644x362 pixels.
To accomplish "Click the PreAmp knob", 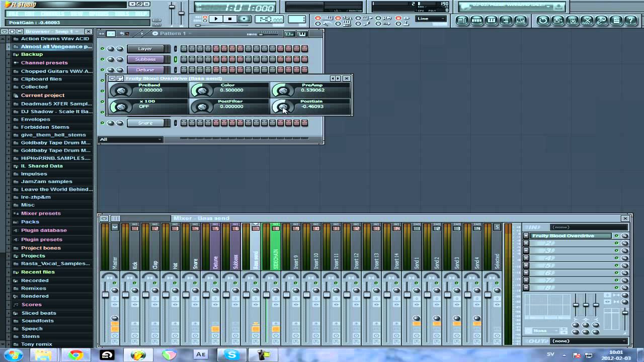I will coord(283,90).
